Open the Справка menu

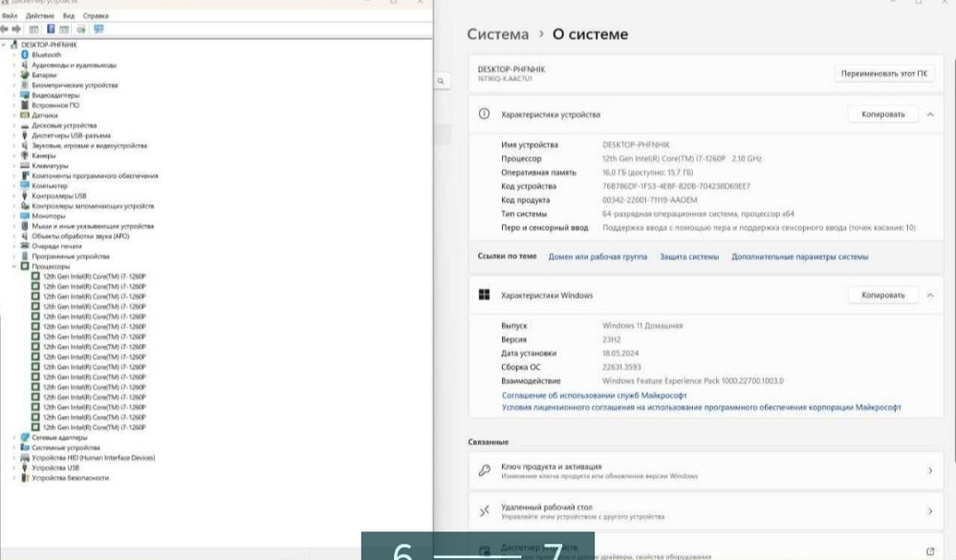96,16
